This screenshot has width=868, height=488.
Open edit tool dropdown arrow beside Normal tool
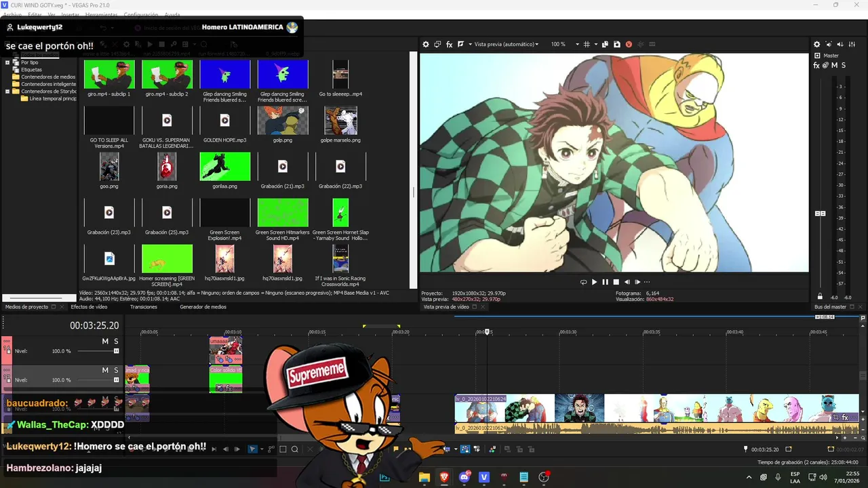(262, 449)
